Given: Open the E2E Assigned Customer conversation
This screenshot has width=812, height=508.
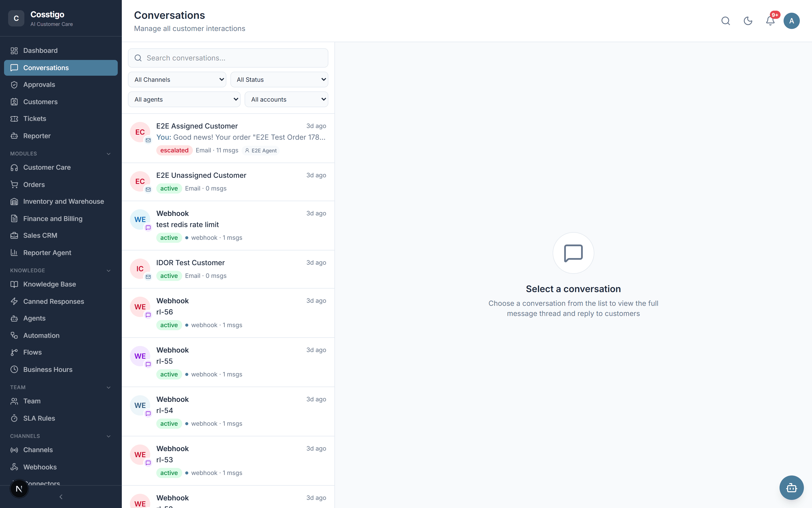Looking at the screenshot, I should pos(228,138).
